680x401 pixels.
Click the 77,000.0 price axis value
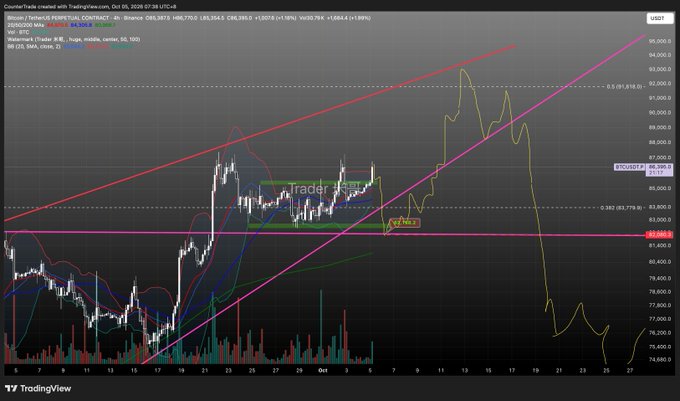[660, 319]
